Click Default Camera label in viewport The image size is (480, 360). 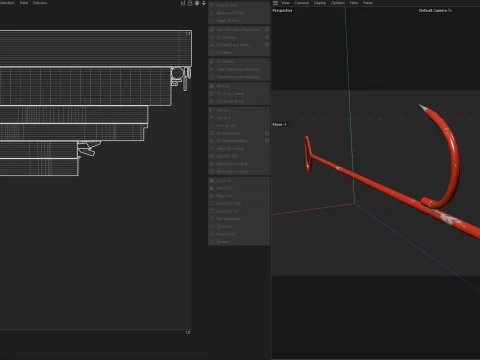(435, 10)
